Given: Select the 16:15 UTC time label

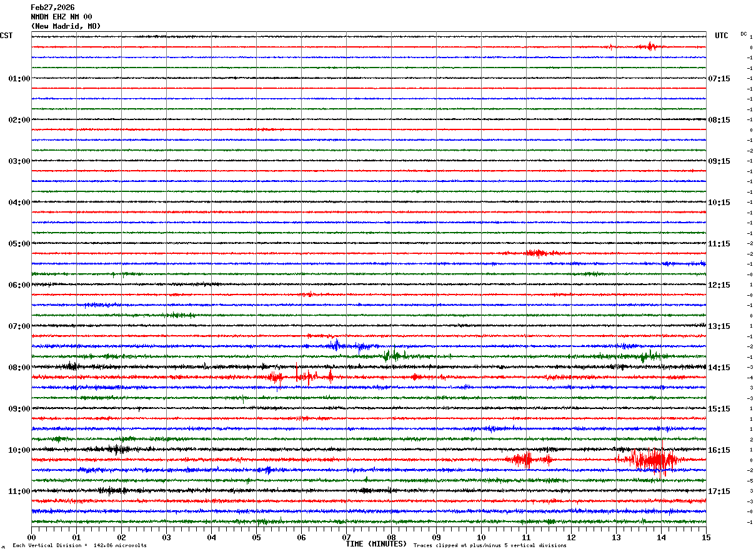Looking at the screenshot, I should point(719,450).
